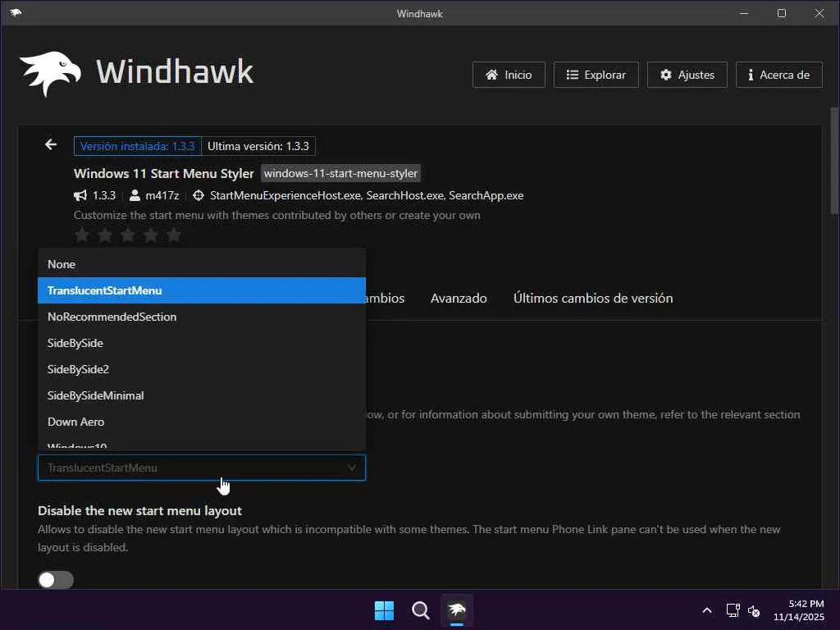The width and height of the screenshot is (840, 630).
Task: Show hidden tray icons chevron
Action: click(707, 610)
